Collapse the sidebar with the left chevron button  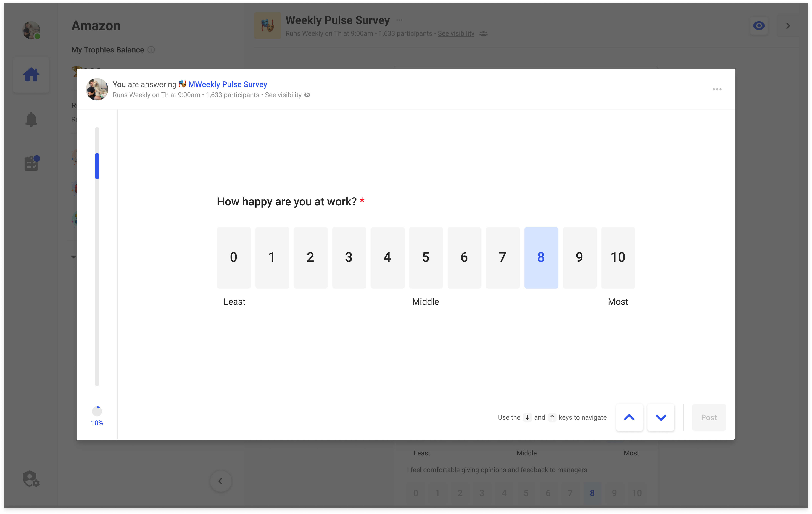(x=220, y=481)
